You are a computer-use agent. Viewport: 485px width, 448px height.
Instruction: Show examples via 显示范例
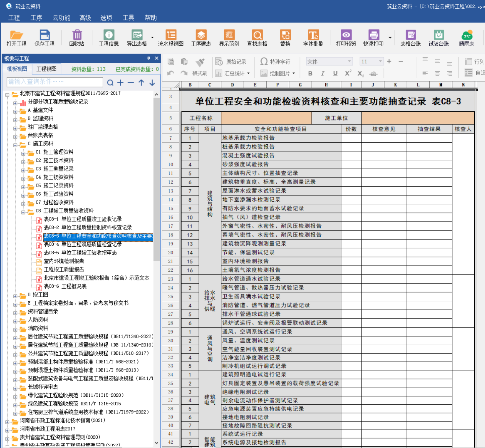[x=229, y=38]
